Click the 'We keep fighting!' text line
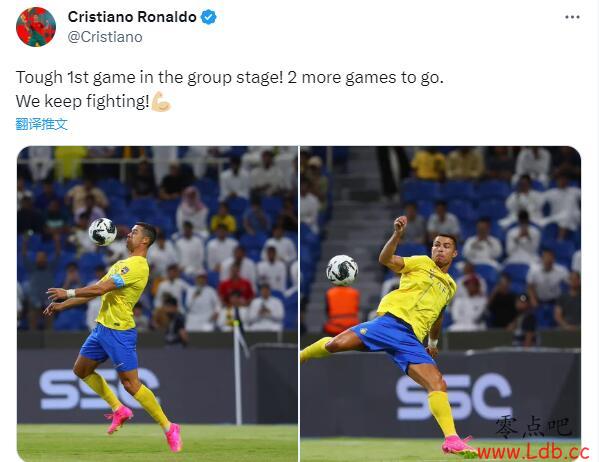This screenshot has width=599, height=462. pyautogui.click(x=83, y=102)
